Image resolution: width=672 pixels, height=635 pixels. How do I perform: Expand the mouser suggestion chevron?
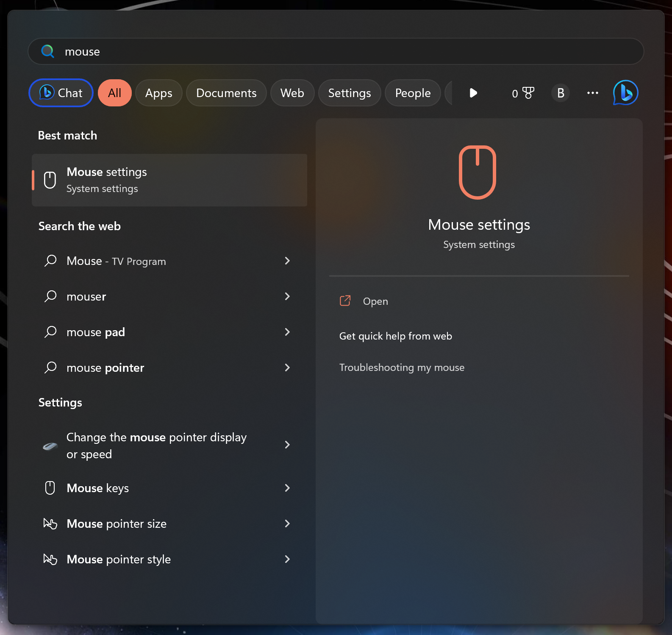pos(287,296)
